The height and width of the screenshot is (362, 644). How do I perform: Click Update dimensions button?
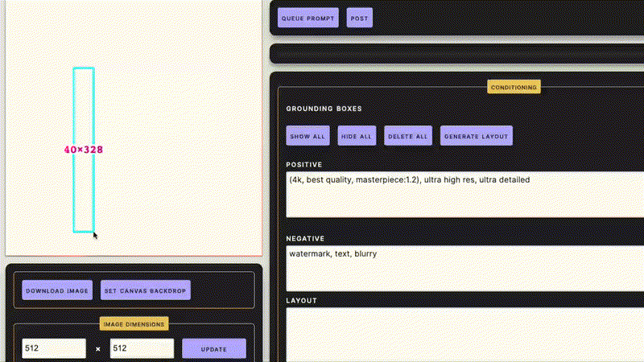(x=214, y=349)
